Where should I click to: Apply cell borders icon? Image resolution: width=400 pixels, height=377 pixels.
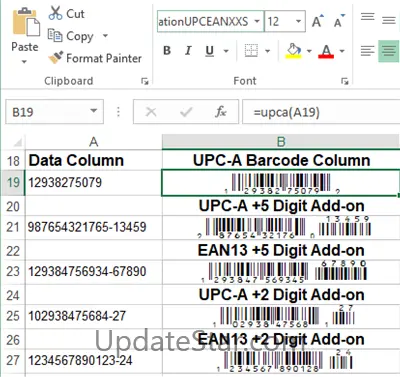pos(251,51)
